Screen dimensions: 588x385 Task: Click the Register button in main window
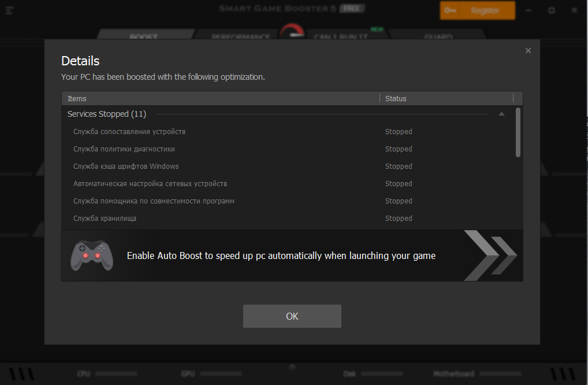tap(477, 10)
